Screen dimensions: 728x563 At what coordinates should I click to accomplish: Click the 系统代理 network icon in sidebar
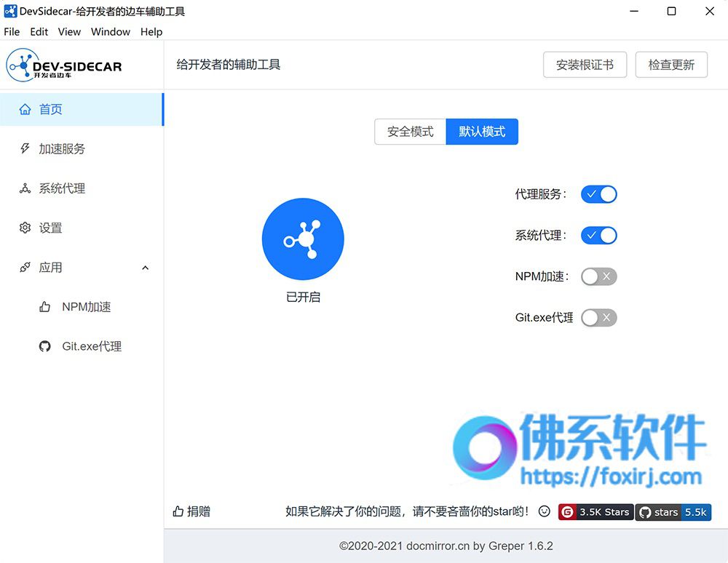pyautogui.click(x=25, y=188)
